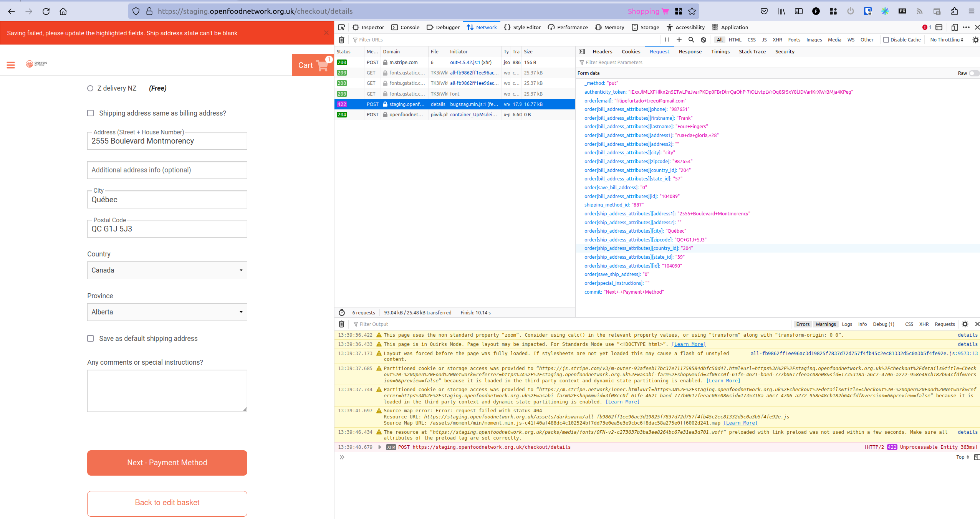Image resolution: width=980 pixels, height=519 pixels.
Task: Enable the Disable Cache checkbox
Action: [x=886, y=40]
